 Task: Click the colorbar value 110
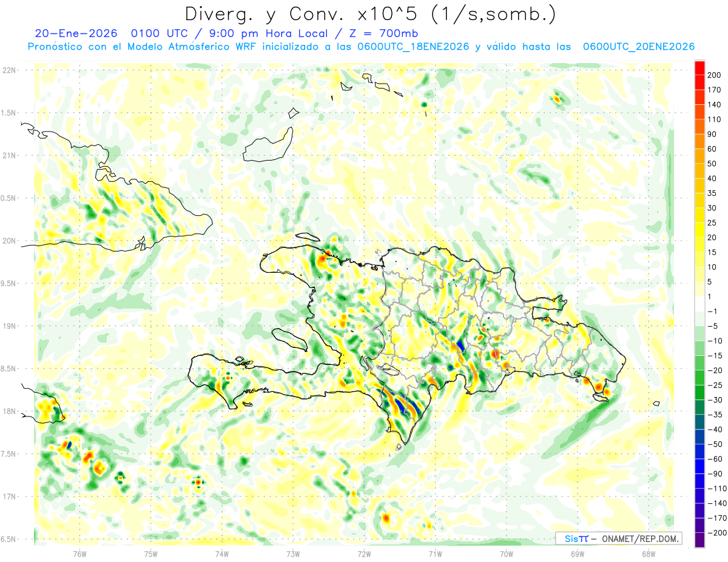(714, 119)
